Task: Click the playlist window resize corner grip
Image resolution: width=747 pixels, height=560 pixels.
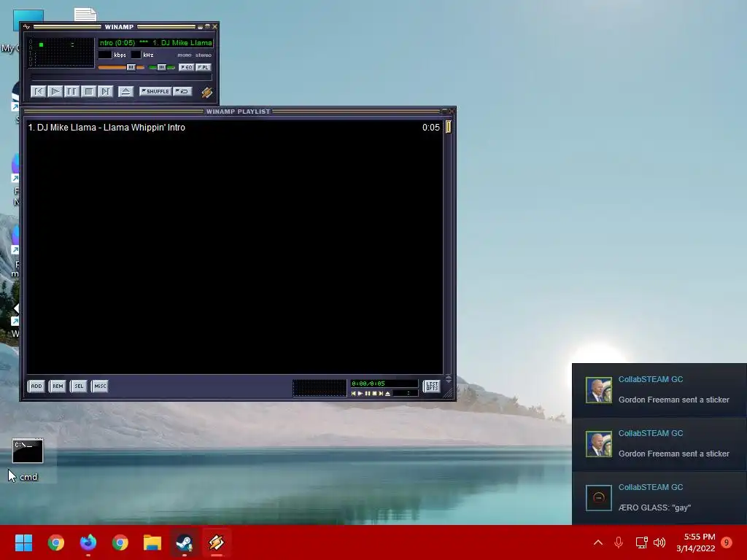Action: pos(449,393)
